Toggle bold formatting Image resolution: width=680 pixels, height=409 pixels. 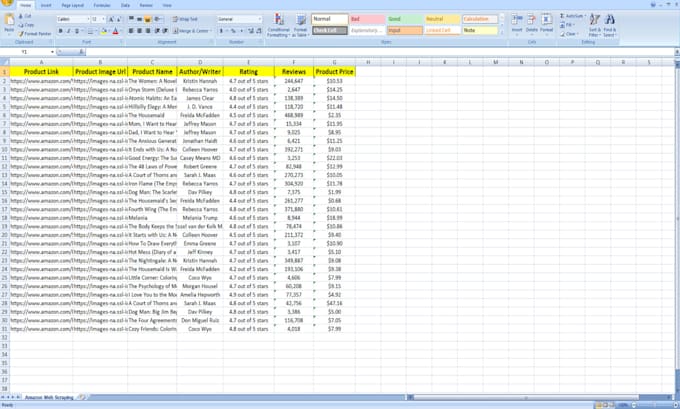[60, 31]
